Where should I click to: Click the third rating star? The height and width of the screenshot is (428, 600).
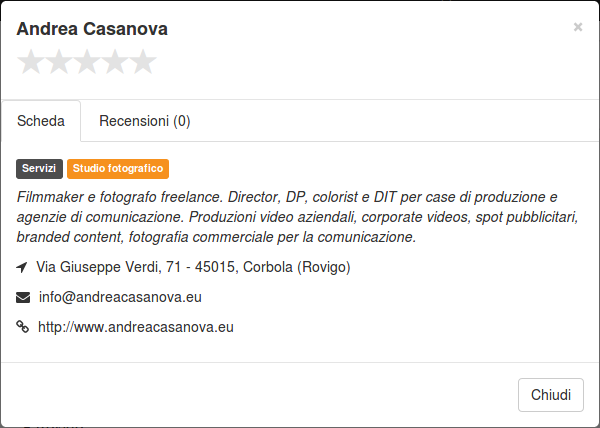(87, 62)
